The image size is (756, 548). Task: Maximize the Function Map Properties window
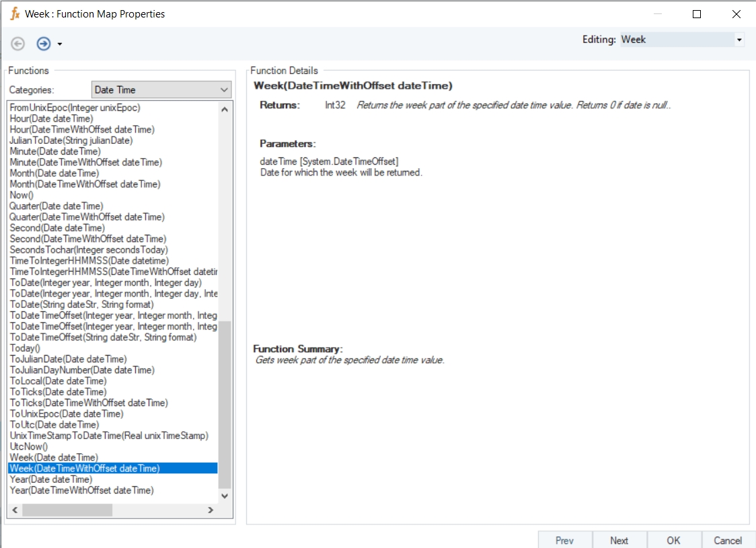(697, 13)
